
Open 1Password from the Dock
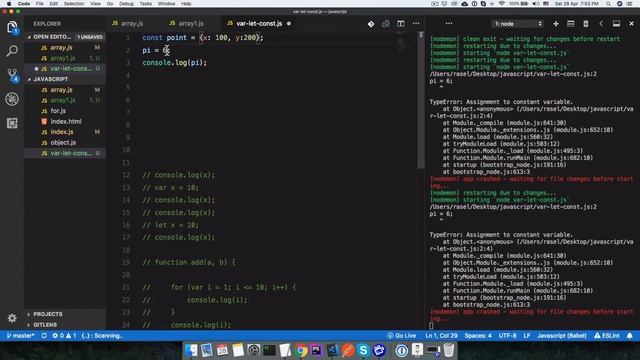[x=401, y=350]
